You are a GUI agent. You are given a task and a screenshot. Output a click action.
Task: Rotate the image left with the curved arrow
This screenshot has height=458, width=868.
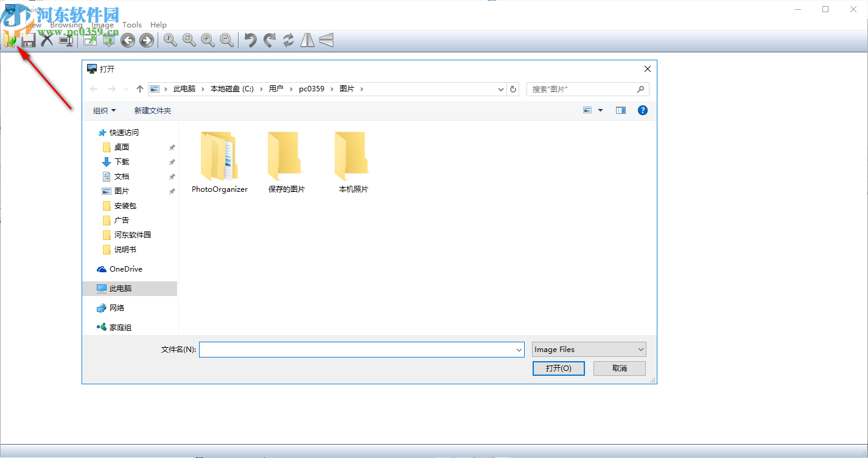[x=249, y=40]
